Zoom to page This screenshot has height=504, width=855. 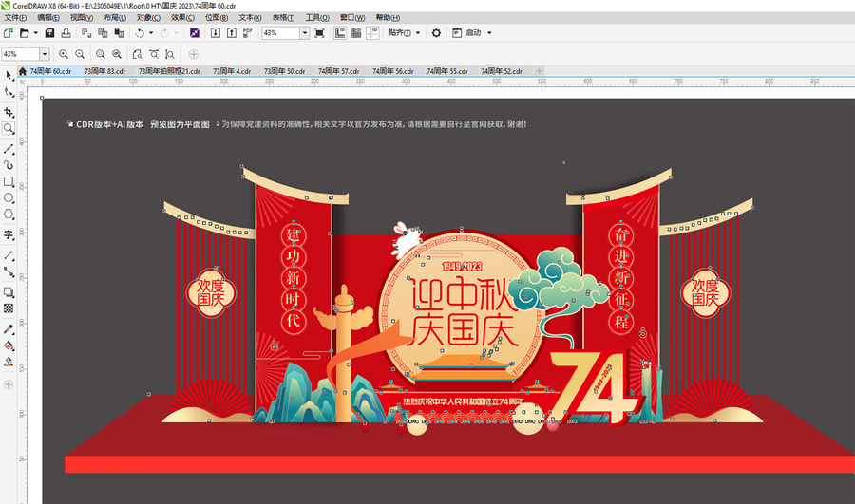point(138,54)
